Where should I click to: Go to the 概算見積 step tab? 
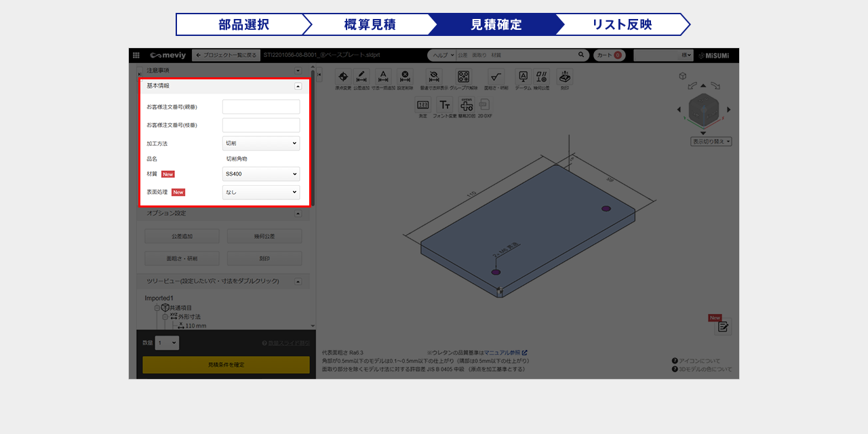[370, 24]
